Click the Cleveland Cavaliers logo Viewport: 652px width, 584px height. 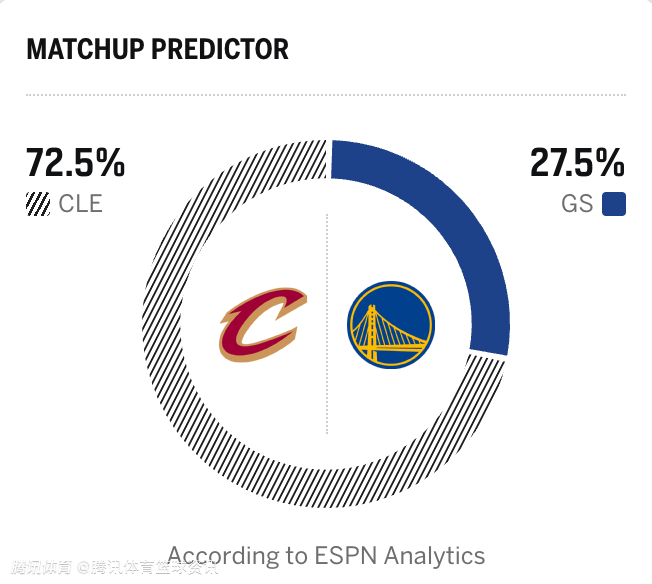pyautogui.click(x=262, y=325)
